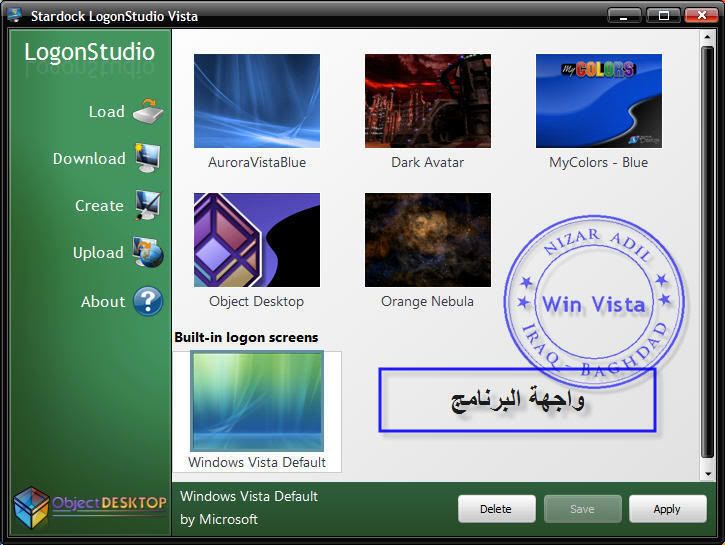Click the Dark Avatar caption text
Screen dimensions: 725x545
(x=427, y=162)
